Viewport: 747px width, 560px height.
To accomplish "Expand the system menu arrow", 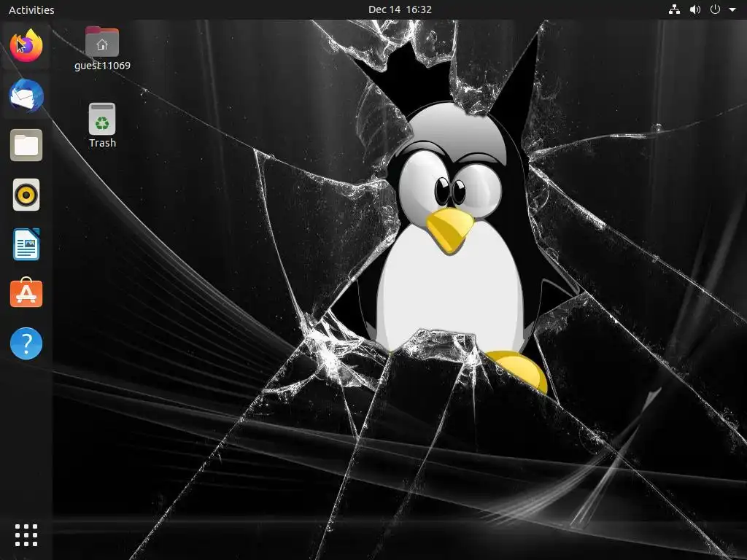I will (x=732, y=9).
